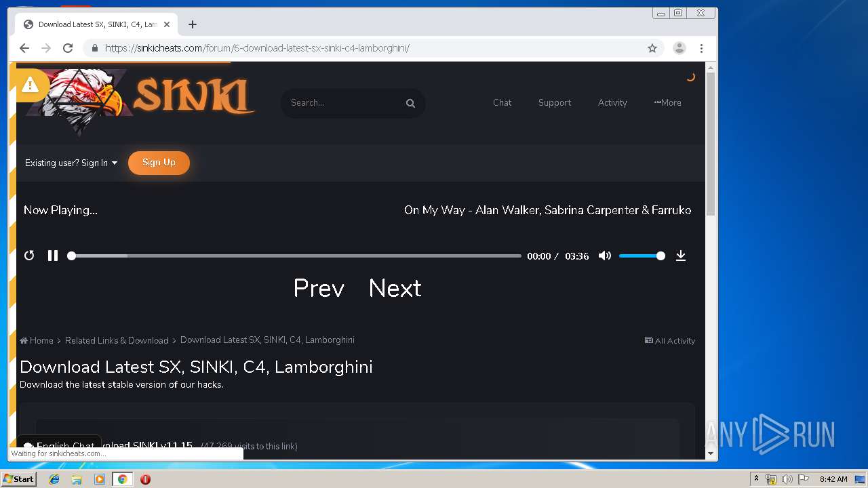Reload the current page
The image size is (868, 488).
68,48
